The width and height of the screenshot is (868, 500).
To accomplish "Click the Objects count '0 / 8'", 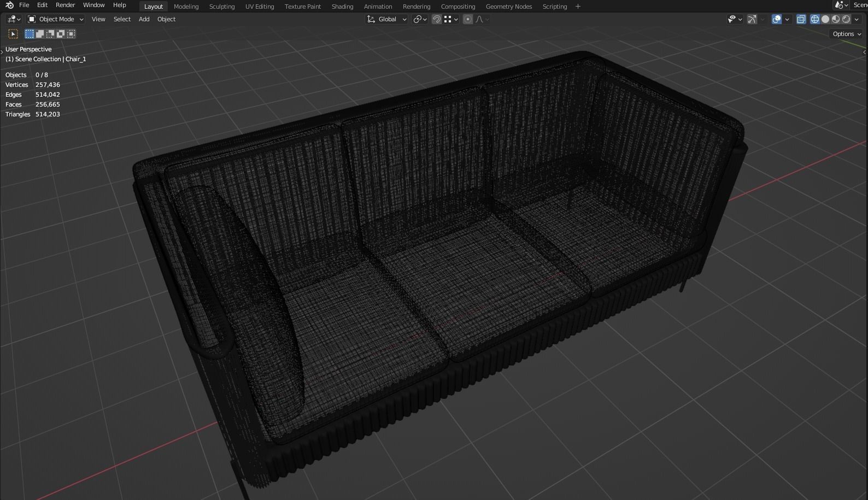I will (x=42, y=75).
